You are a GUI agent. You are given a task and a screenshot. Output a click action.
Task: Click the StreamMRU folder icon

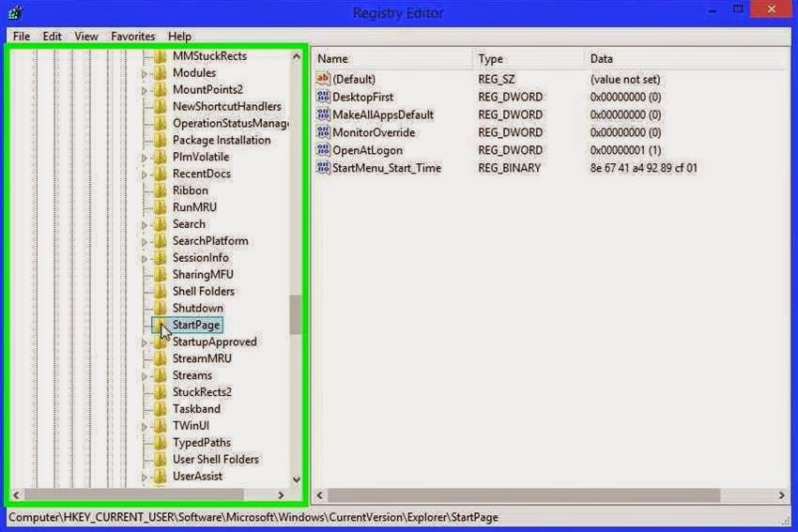[x=161, y=358]
